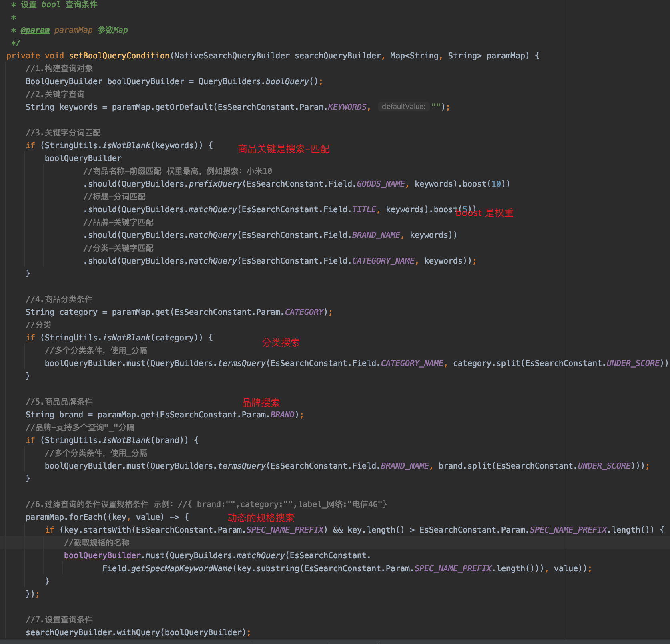Click the red note boost 是权重
Screen dimensions: 670x644
click(485, 213)
